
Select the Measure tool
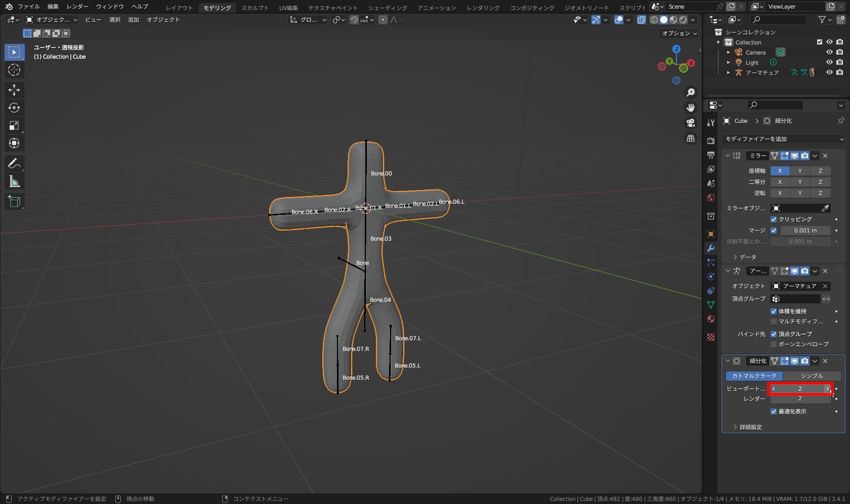(x=14, y=181)
